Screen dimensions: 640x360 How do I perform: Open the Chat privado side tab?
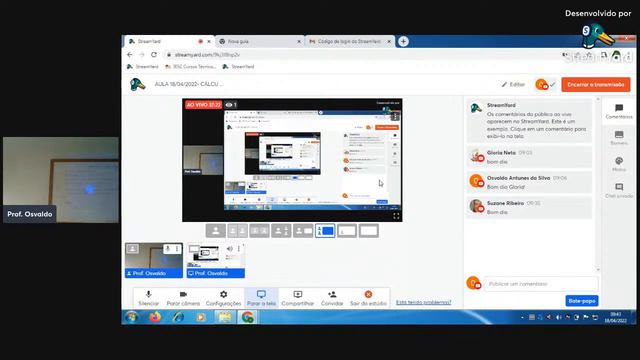(x=619, y=191)
